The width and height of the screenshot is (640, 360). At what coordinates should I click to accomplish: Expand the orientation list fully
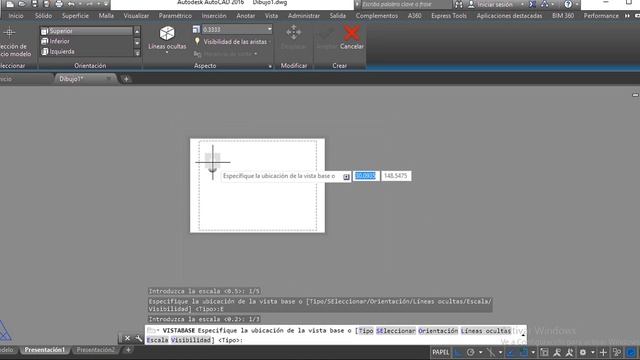click(x=137, y=53)
